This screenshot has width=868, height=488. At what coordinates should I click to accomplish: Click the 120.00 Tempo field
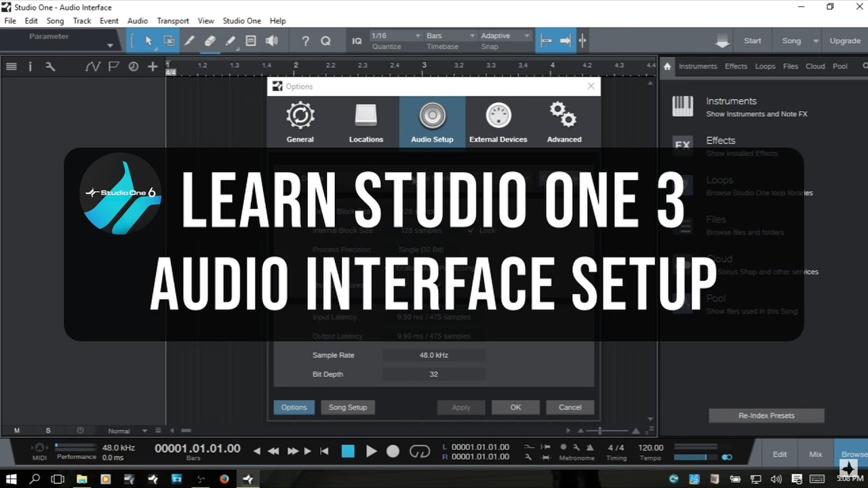650,447
